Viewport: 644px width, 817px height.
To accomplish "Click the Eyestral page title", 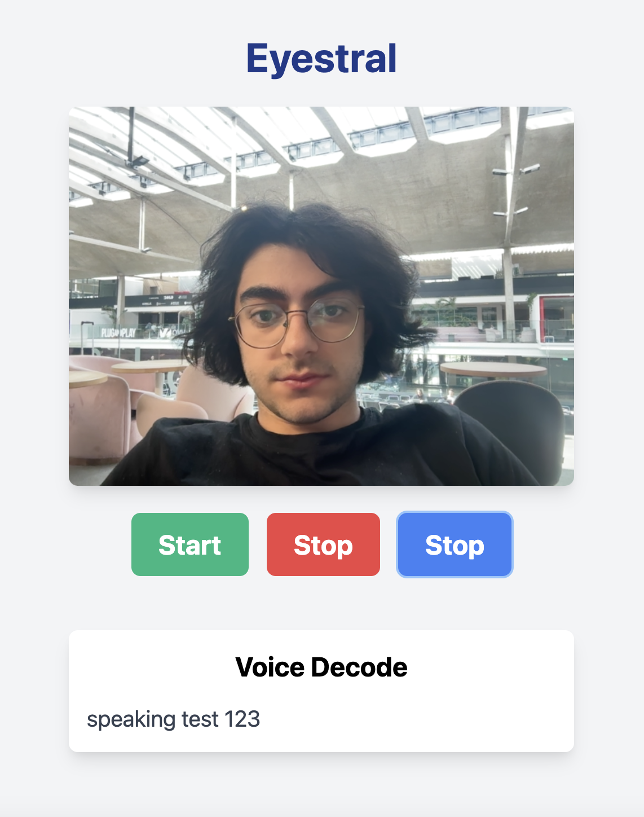I will [321, 59].
